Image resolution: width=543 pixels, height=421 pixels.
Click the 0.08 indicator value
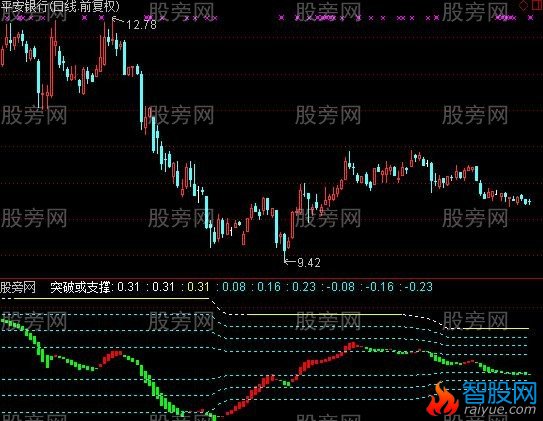click(234, 287)
